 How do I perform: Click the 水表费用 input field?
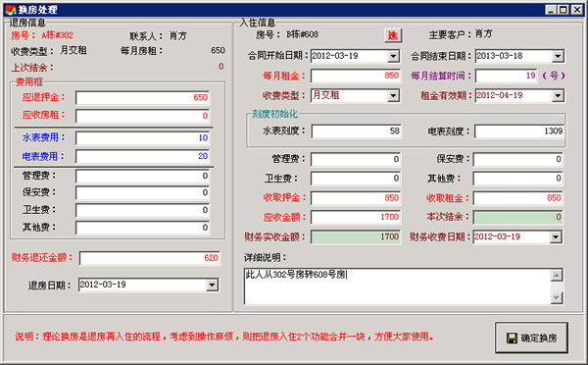tap(142, 137)
